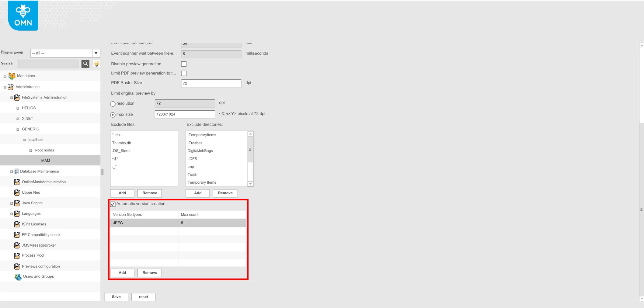Open the Plug-in group dropdown
Screen dimensions: 644x308
coord(96,53)
